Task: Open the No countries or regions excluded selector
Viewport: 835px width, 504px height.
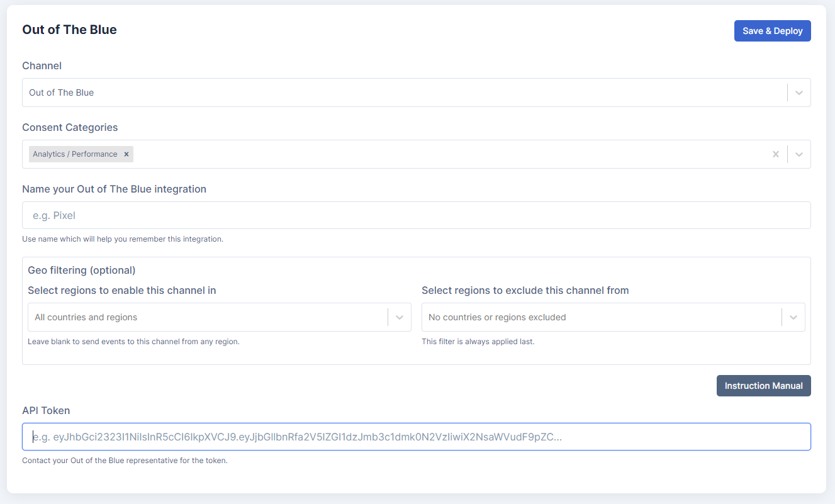Action: [x=601, y=317]
